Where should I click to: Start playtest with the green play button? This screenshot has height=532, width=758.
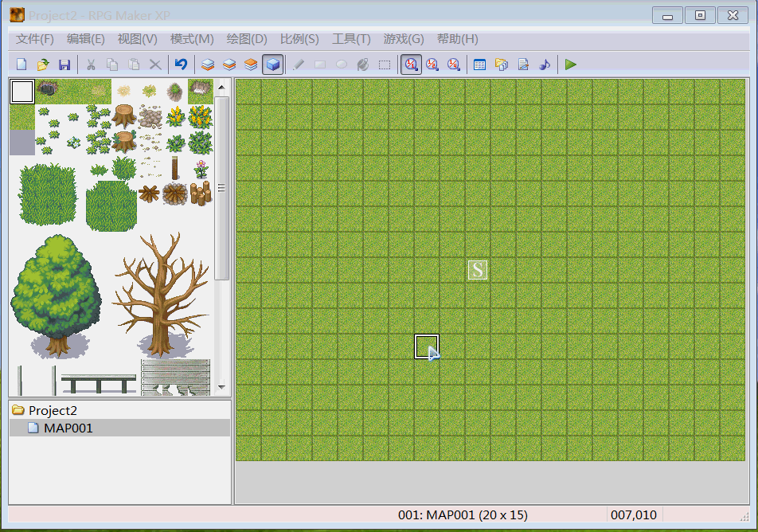pyautogui.click(x=570, y=65)
